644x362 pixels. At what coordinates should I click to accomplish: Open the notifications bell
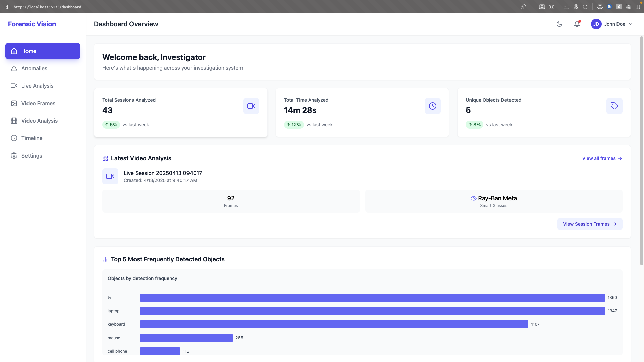(577, 24)
